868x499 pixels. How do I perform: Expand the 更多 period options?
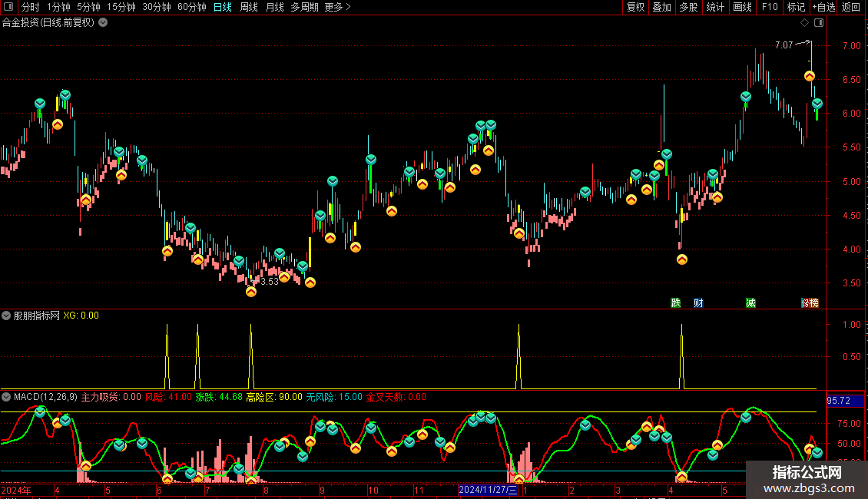(337, 7)
